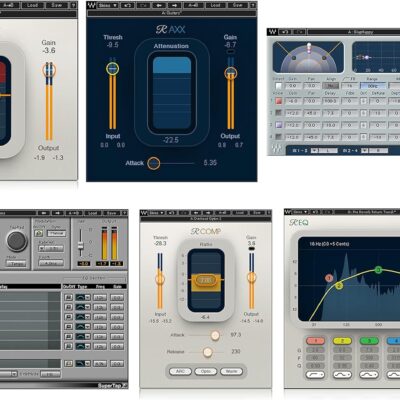Click Load in SuperTap toolbar
Image resolution: width=400 pixels, height=400 pixels.
coord(93,213)
